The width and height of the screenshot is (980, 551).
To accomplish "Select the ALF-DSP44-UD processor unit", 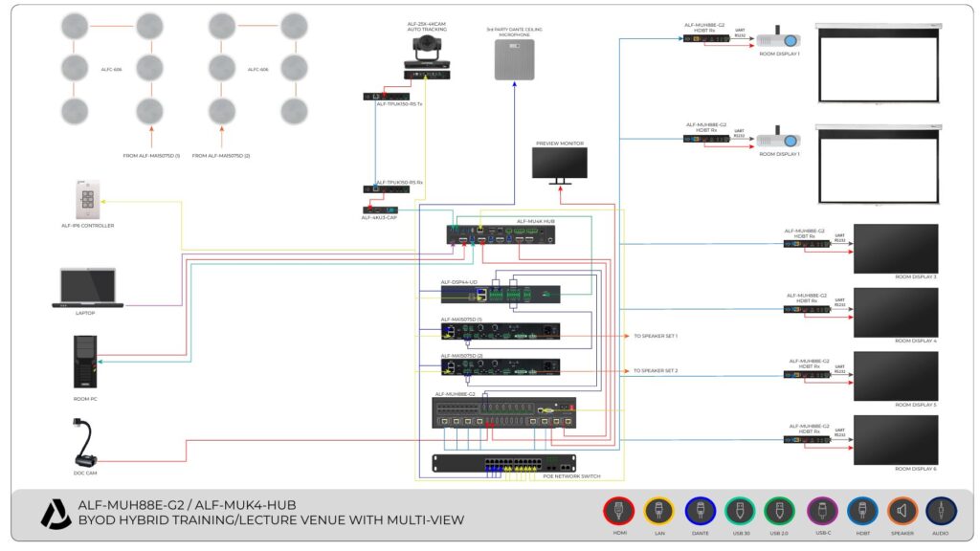I will (x=500, y=295).
